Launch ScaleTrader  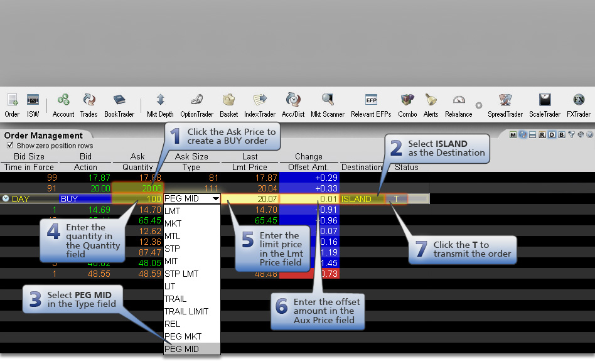point(545,105)
